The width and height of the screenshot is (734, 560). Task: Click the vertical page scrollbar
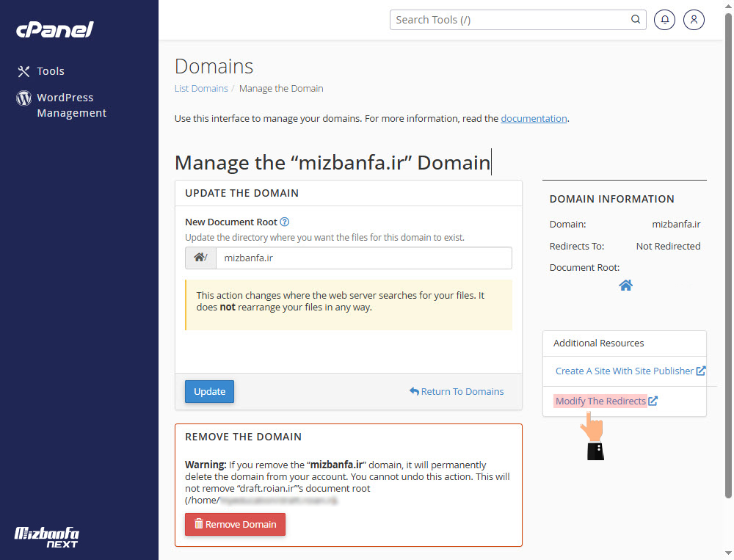pos(727,257)
